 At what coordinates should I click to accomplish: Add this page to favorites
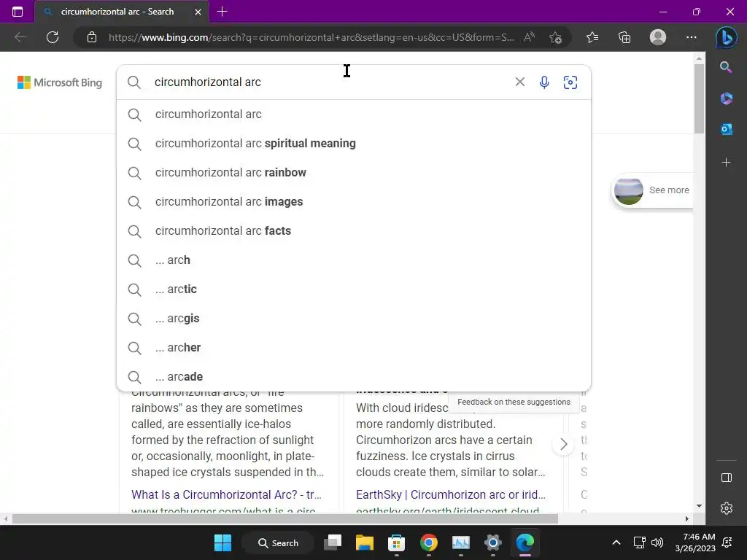555,37
